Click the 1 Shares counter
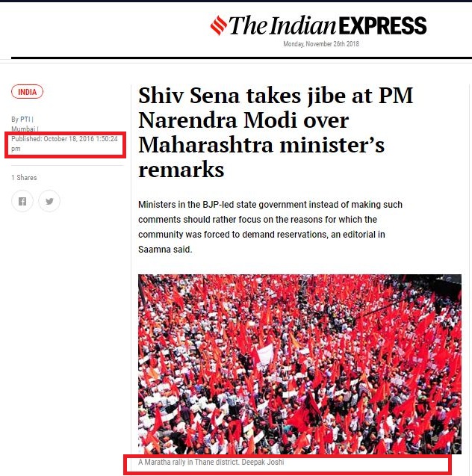 24,178
